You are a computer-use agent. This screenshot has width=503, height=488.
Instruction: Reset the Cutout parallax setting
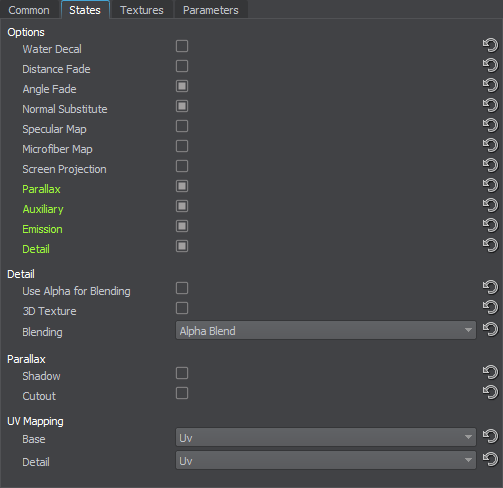(x=490, y=392)
